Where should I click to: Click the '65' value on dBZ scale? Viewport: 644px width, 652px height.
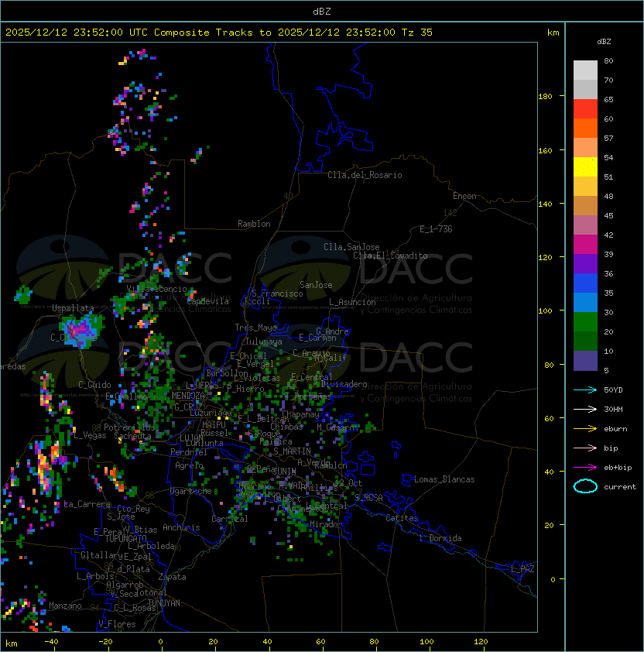pyautogui.click(x=608, y=99)
